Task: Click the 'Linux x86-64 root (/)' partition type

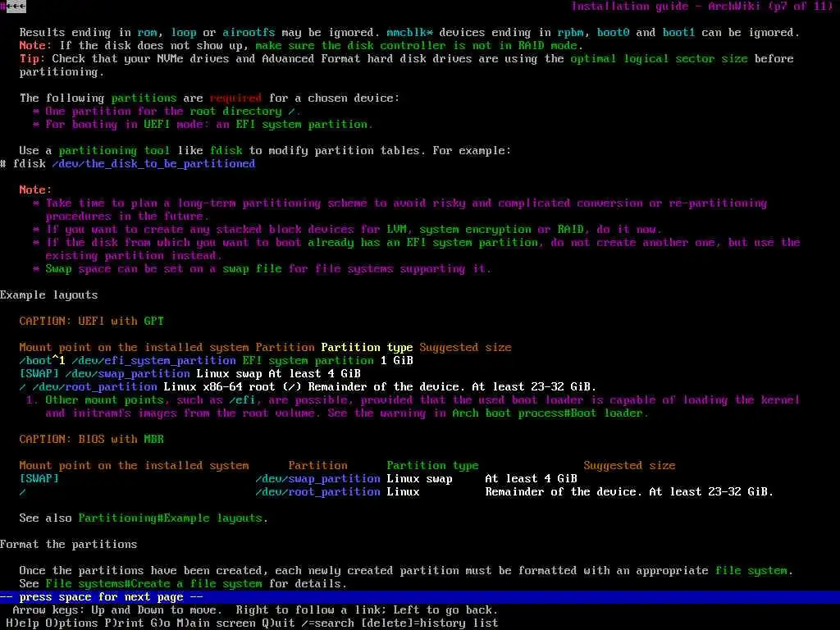Action: 232,387
